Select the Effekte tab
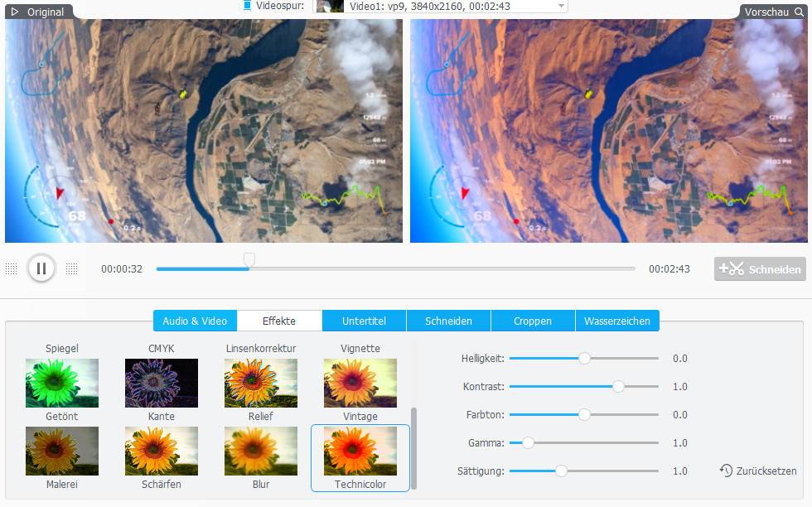Viewport: 812px width, 507px height. pyautogui.click(x=279, y=321)
